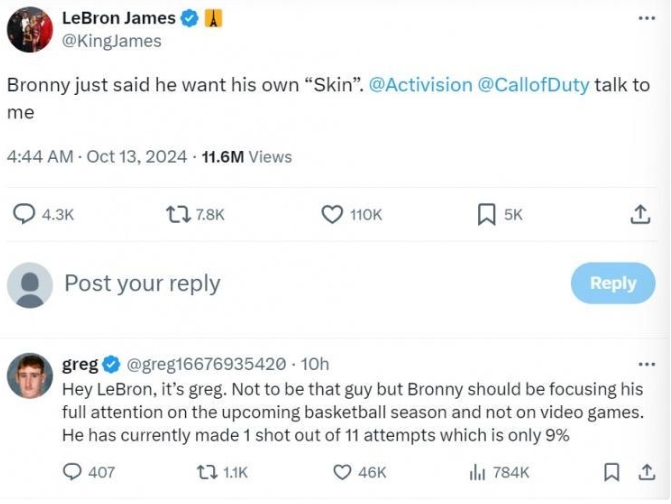View analytics for greg's reply, 784K views
The image size is (671, 504).
(476, 471)
